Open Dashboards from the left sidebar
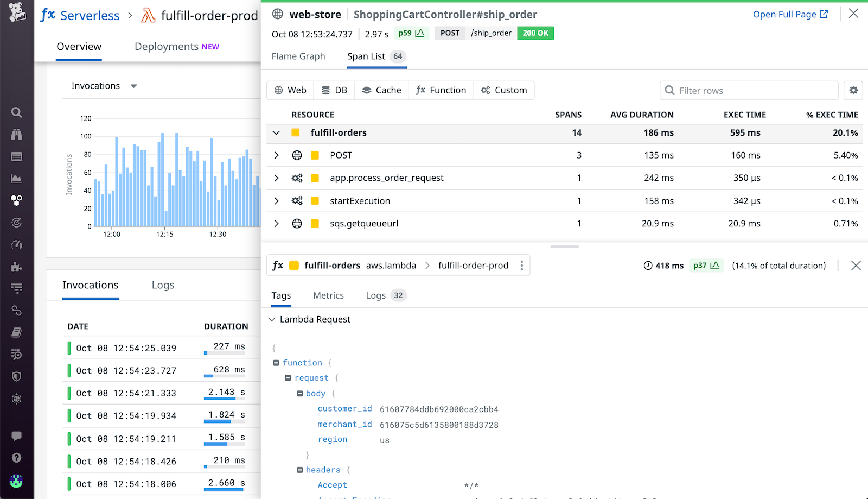The height and width of the screenshot is (499, 868). [16, 156]
